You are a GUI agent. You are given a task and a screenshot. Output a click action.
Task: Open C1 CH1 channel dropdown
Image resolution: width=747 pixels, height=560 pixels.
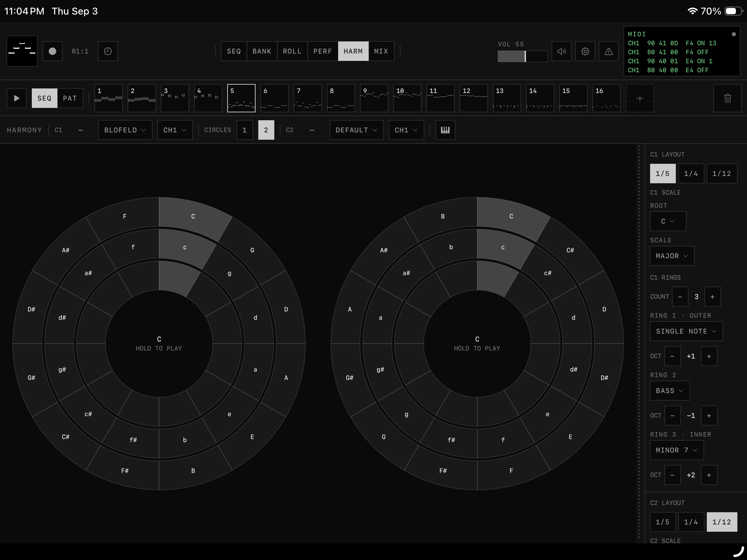point(175,130)
